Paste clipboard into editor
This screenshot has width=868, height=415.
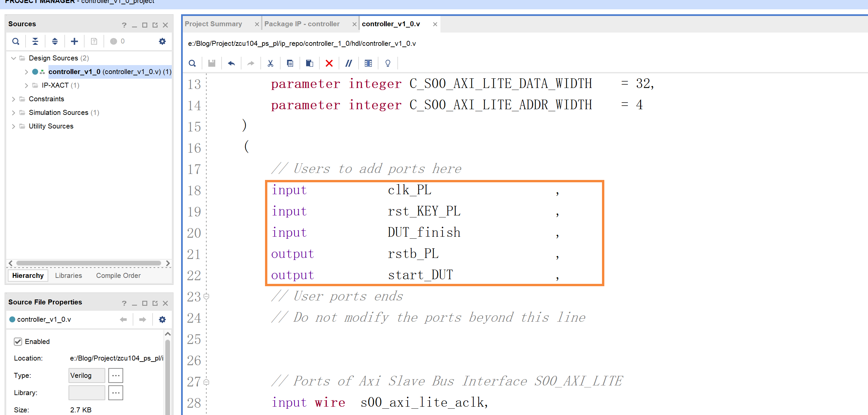[309, 63]
